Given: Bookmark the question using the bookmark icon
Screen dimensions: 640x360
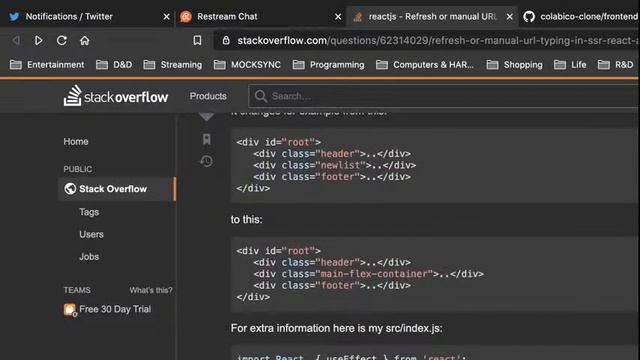Looking at the screenshot, I should tap(207, 139).
